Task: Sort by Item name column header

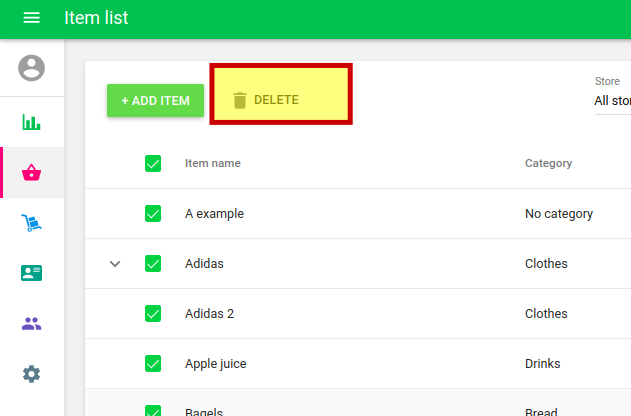Action: click(212, 163)
